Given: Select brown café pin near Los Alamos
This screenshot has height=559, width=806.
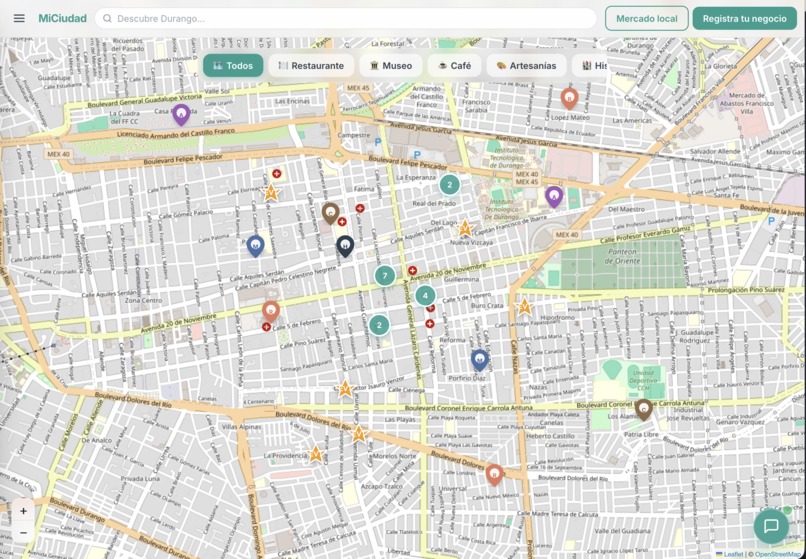Looking at the screenshot, I should click(644, 409).
